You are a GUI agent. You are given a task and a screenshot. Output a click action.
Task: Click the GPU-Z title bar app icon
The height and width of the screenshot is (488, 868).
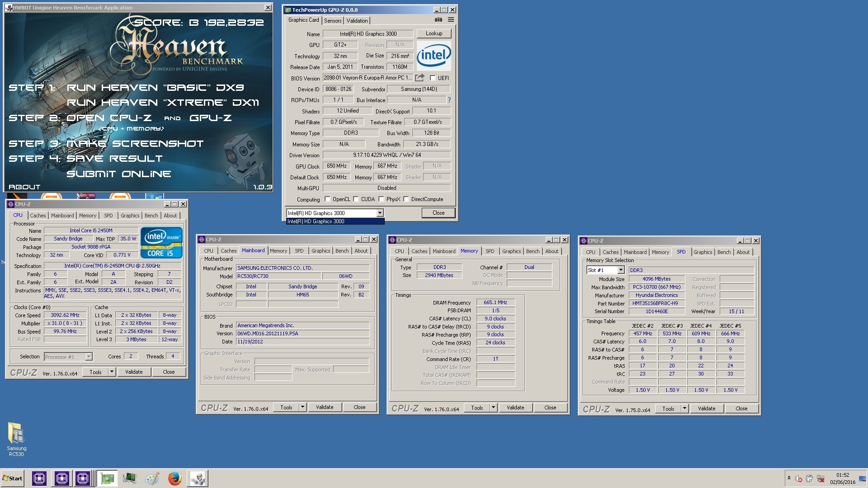click(288, 10)
